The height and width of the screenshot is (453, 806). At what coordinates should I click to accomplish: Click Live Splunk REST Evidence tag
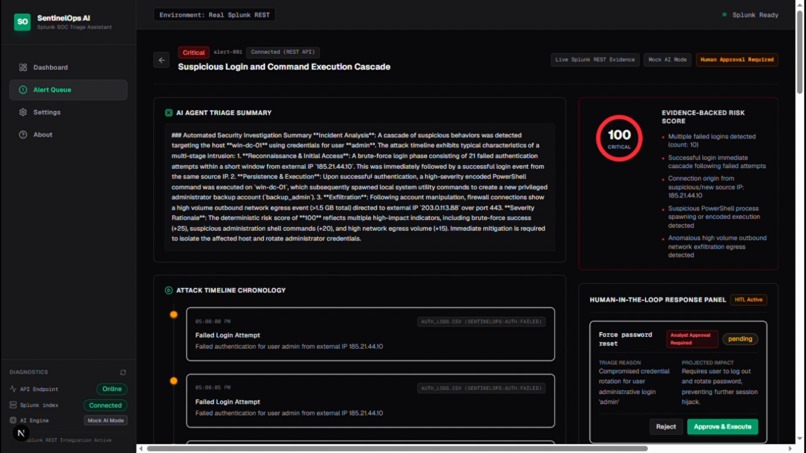point(595,60)
